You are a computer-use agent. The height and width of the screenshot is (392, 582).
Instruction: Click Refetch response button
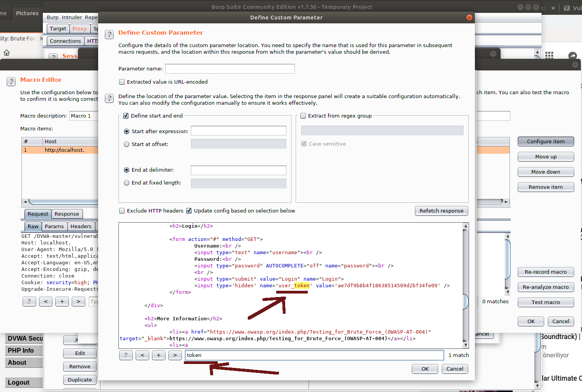[x=441, y=211]
